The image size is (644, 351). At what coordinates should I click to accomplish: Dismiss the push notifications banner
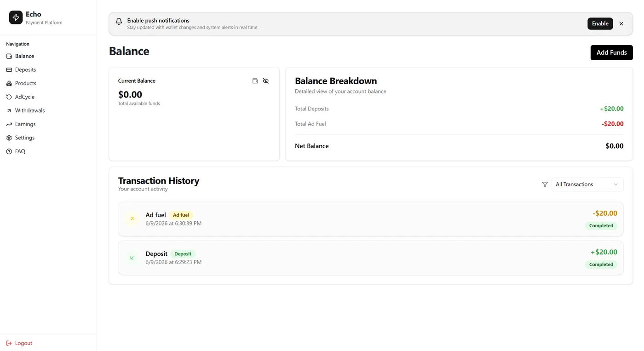point(621,23)
